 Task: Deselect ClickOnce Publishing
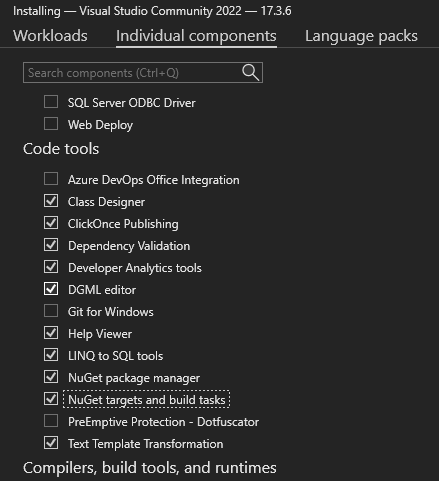coord(51,223)
